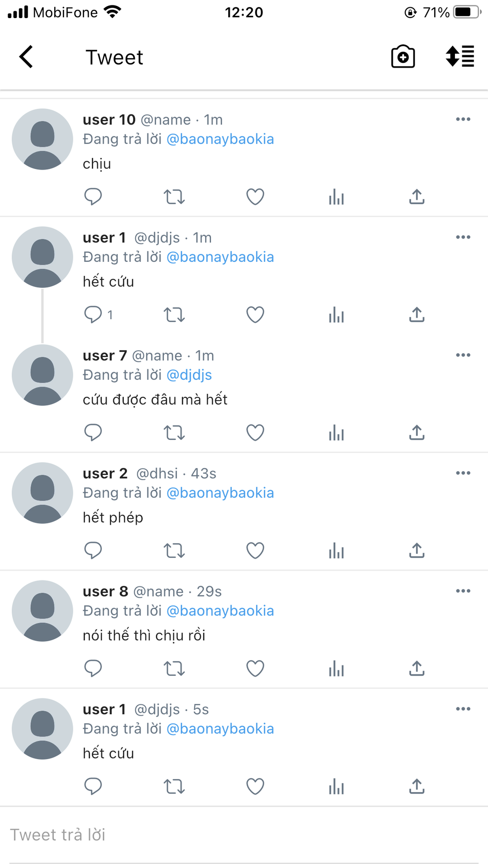Tap the back arrow in the Tweet header

[x=26, y=57]
